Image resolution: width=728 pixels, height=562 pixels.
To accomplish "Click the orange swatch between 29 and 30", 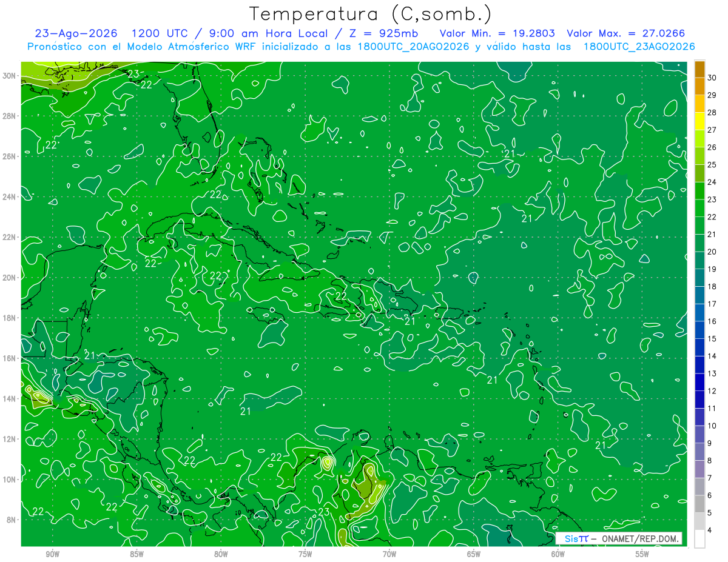I will 699,85.
